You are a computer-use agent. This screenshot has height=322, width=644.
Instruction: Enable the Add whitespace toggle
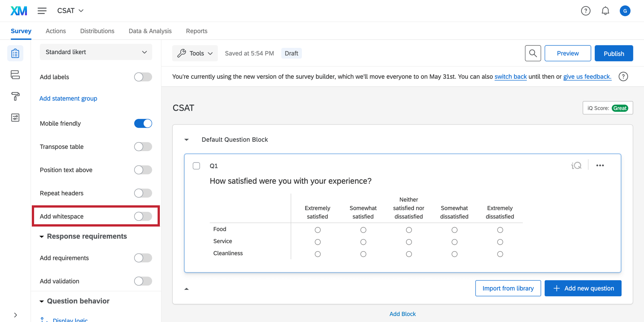[143, 216]
